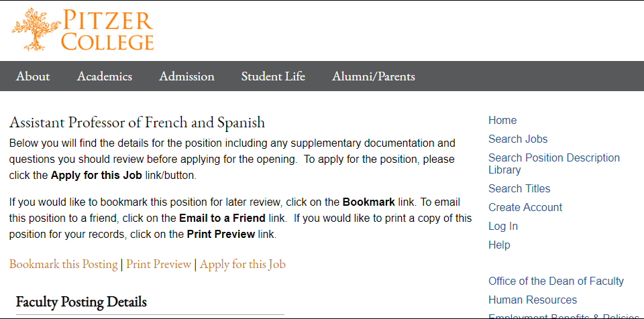Open the Help link

click(x=499, y=245)
